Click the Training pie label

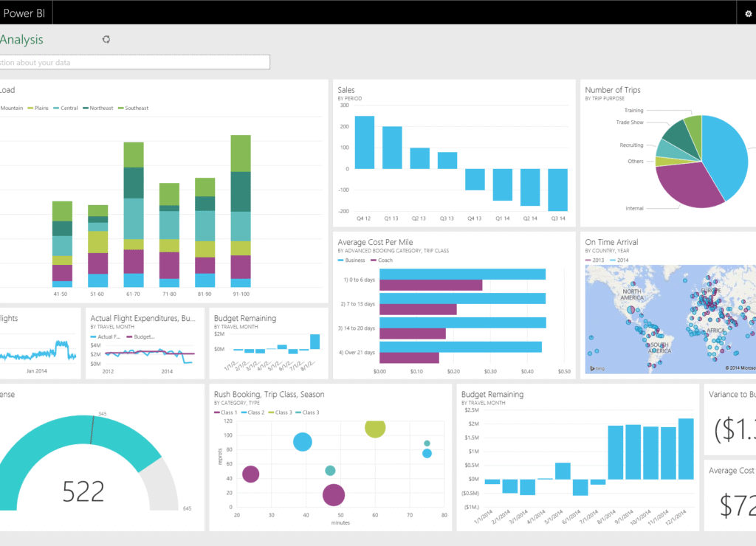[633, 111]
